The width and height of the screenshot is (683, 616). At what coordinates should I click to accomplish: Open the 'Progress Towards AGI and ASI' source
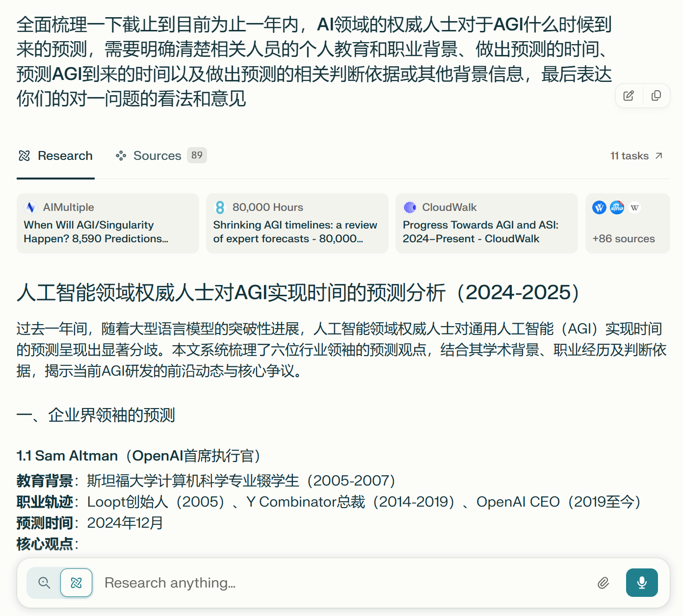point(486,231)
